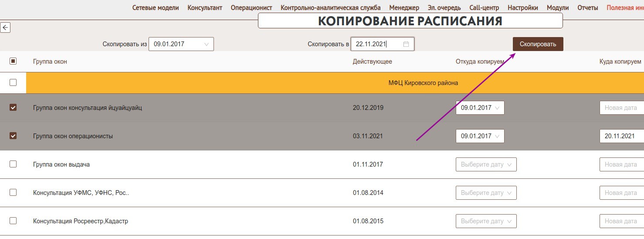Image resolution: width=644 pixels, height=239 pixels.
Task: Open the Сетевые модели menu
Action: pyautogui.click(x=156, y=8)
